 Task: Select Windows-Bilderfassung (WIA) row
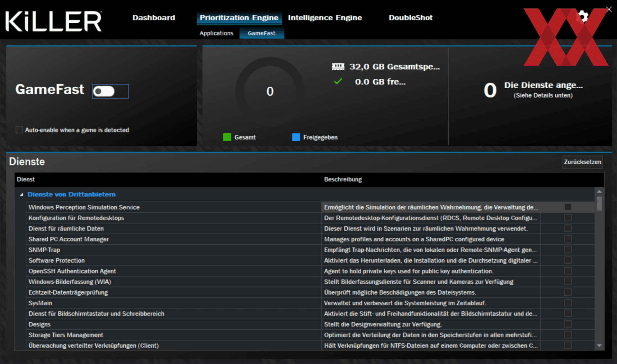pos(310,282)
